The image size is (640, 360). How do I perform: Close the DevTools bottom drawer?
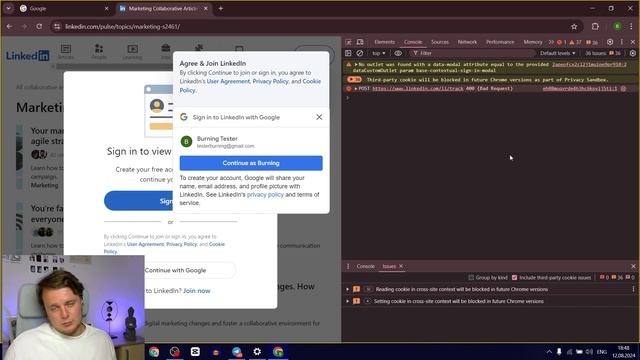[633, 266]
